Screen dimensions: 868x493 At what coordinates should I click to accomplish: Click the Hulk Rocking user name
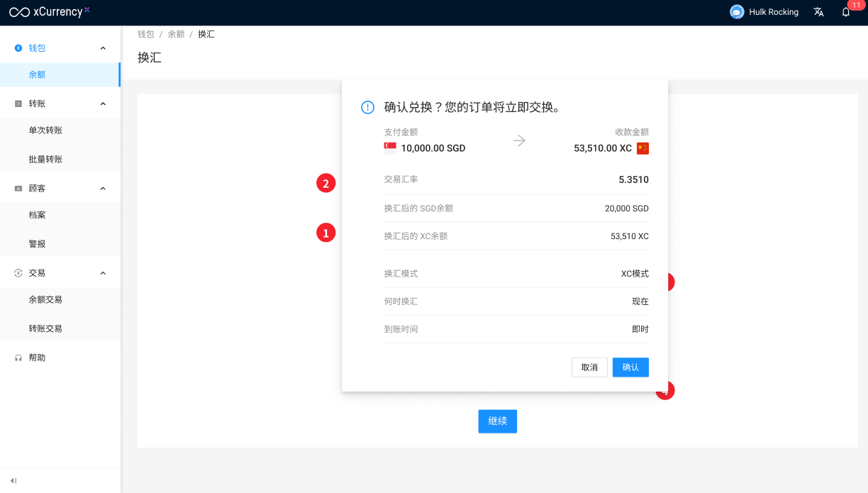point(774,12)
